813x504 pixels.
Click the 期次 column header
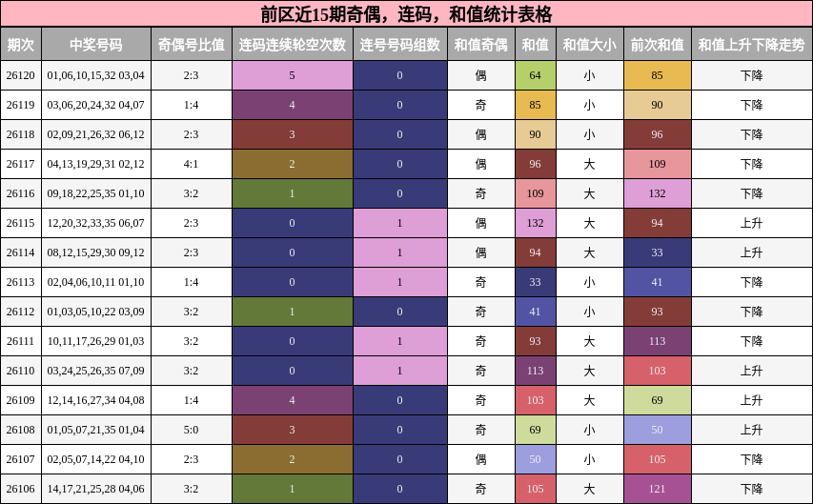point(21,45)
